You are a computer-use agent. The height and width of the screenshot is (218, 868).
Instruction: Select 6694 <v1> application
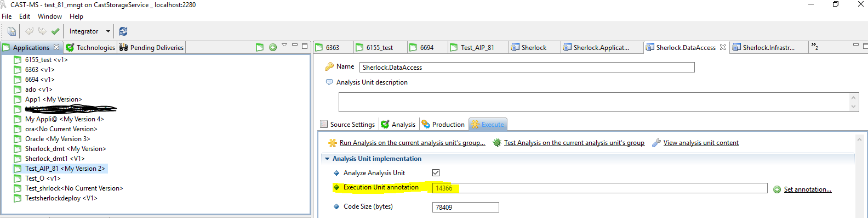click(x=39, y=80)
